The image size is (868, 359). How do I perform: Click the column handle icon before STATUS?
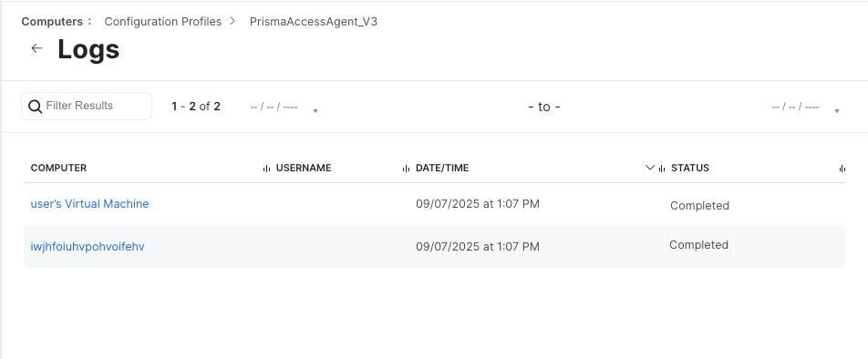tap(662, 169)
